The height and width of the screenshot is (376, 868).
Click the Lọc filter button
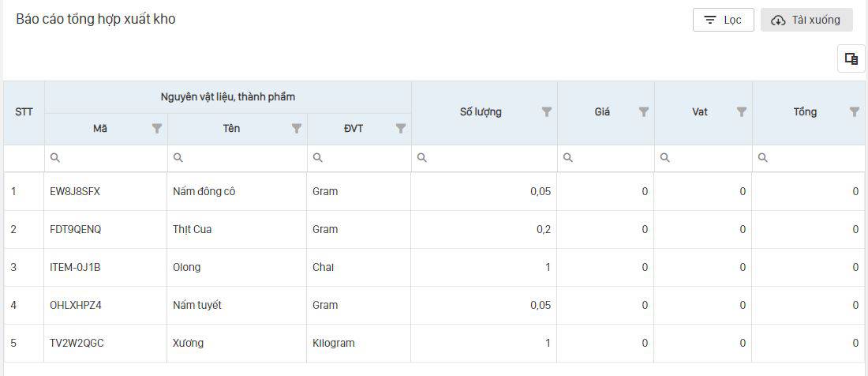pyautogui.click(x=723, y=20)
